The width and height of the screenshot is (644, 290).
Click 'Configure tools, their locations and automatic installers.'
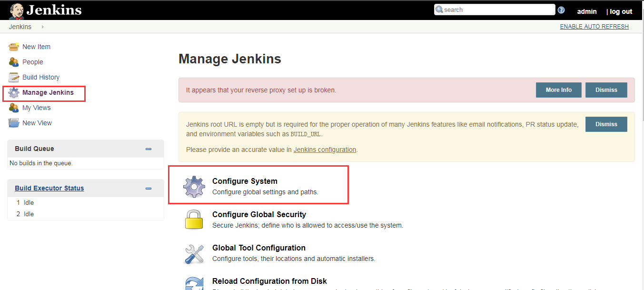[x=294, y=259]
